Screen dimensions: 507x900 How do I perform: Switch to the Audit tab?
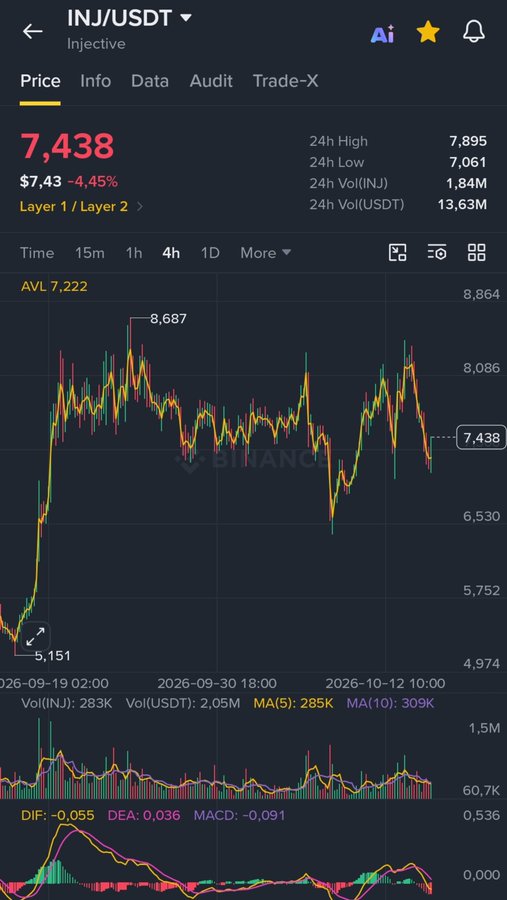211,81
